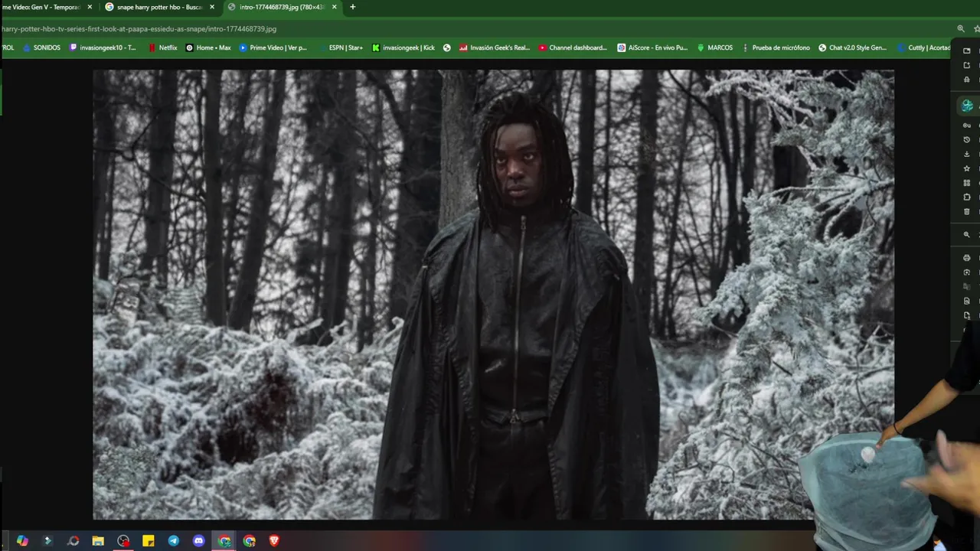Click the bookmarks star icon in menu
980x551 pixels.
[x=967, y=168]
